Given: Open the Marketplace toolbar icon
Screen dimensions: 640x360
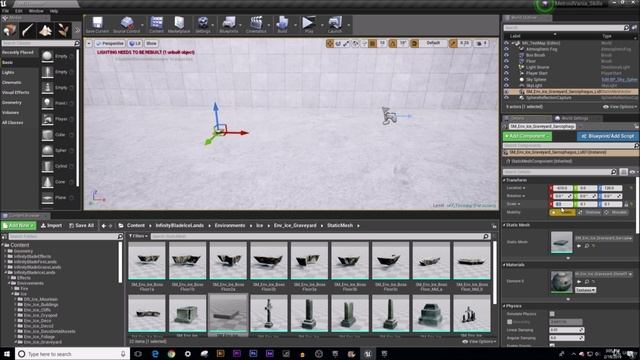Looking at the screenshot, I should pyautogui.click(x=179, y=25).
